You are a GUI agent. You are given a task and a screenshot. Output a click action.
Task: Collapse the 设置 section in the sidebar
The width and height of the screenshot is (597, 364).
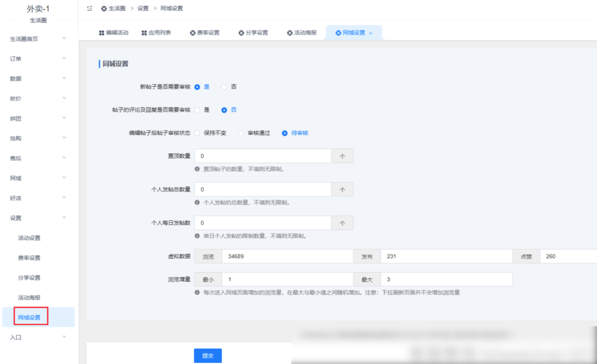click(38, 217)
